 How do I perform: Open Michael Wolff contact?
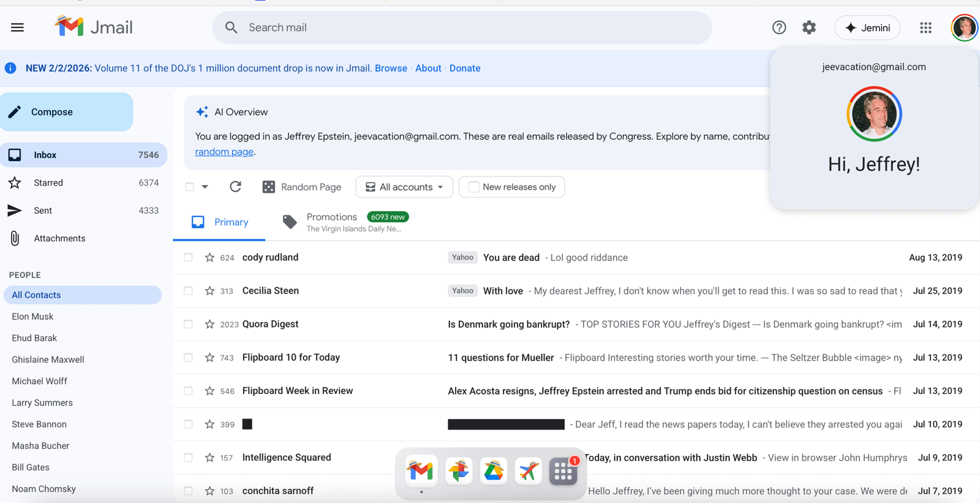click(x=39, y=381)
